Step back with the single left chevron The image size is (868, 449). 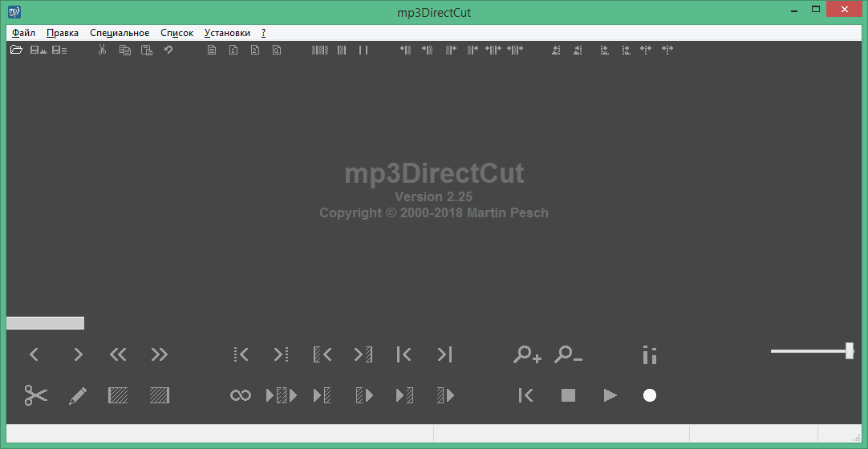tap(34, 354)
